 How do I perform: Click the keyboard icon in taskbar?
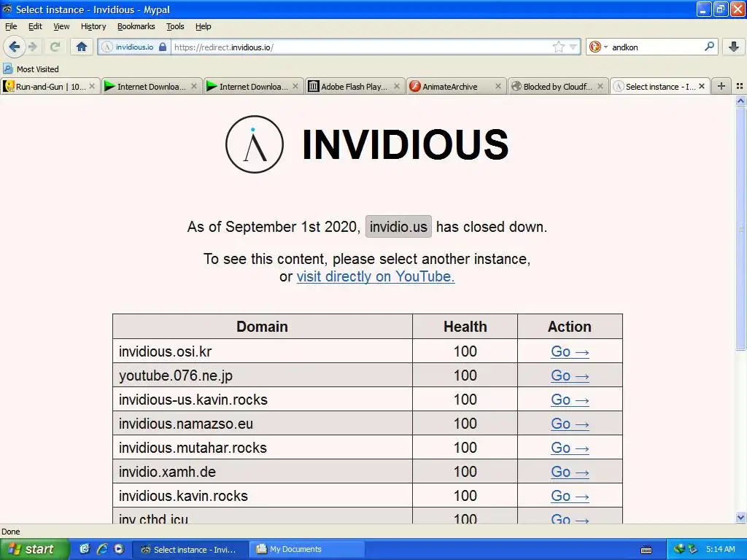pyautogui.click(x=646, y=550)
